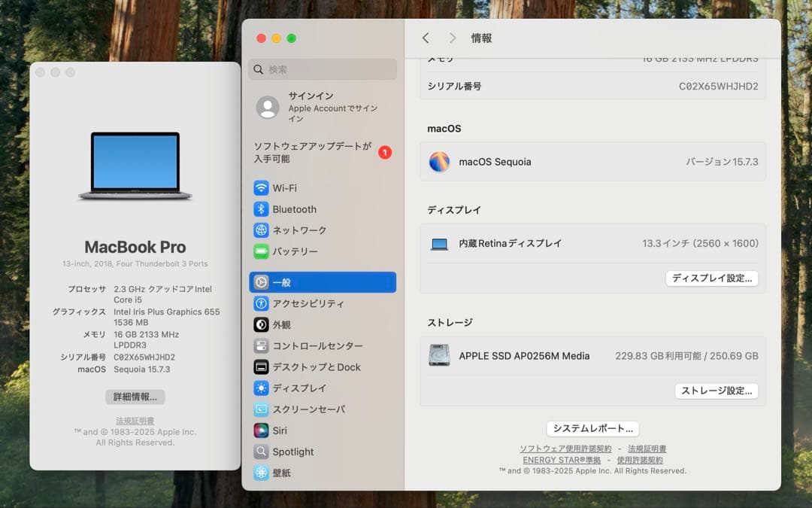Open ストレージ設定
The width and height of the screenshot is (812, 508).
(716, 391)
